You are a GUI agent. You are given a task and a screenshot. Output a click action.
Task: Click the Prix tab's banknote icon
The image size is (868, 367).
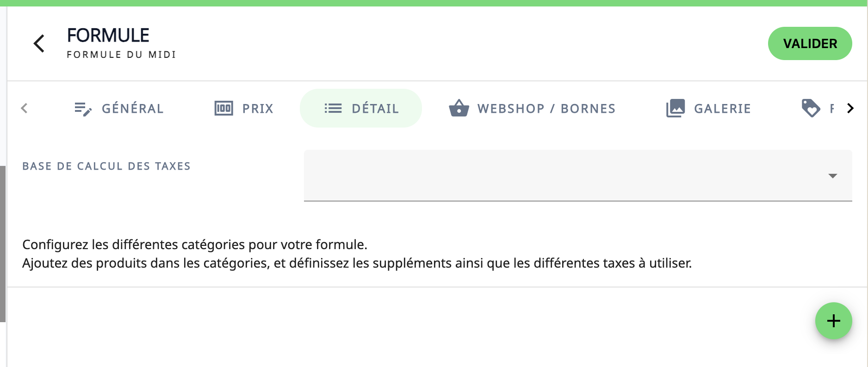223,109
